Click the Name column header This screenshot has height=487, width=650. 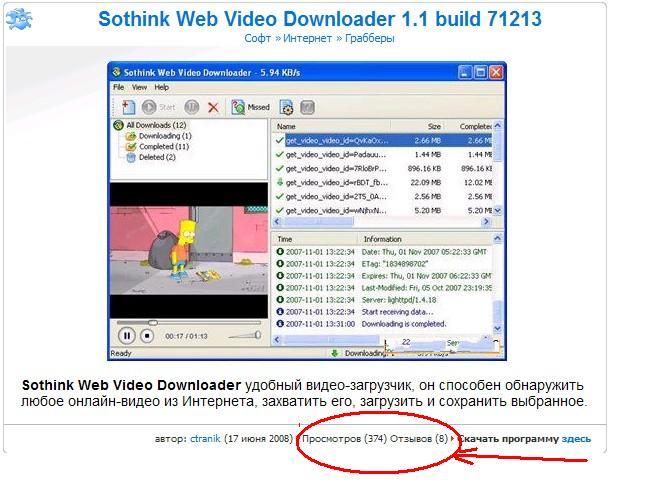tap(331, 126)
